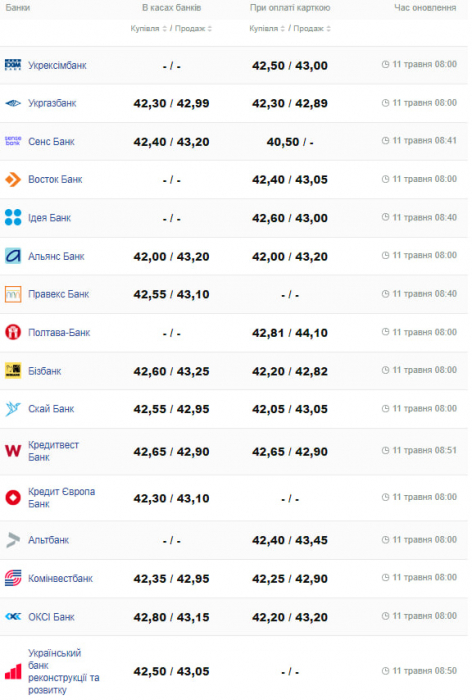Click the blue dots Ідея Банк logo
472x700 pixels.
[13, 217]
